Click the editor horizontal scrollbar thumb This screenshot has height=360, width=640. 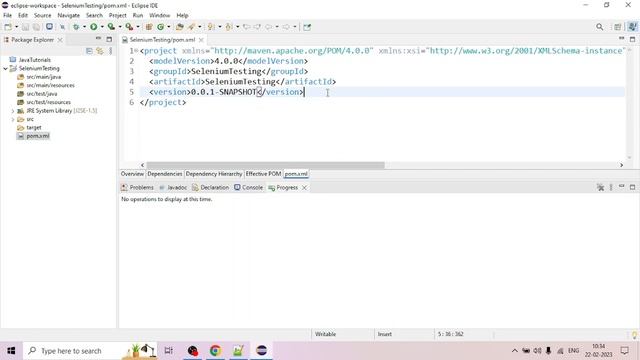pos(265,165)
